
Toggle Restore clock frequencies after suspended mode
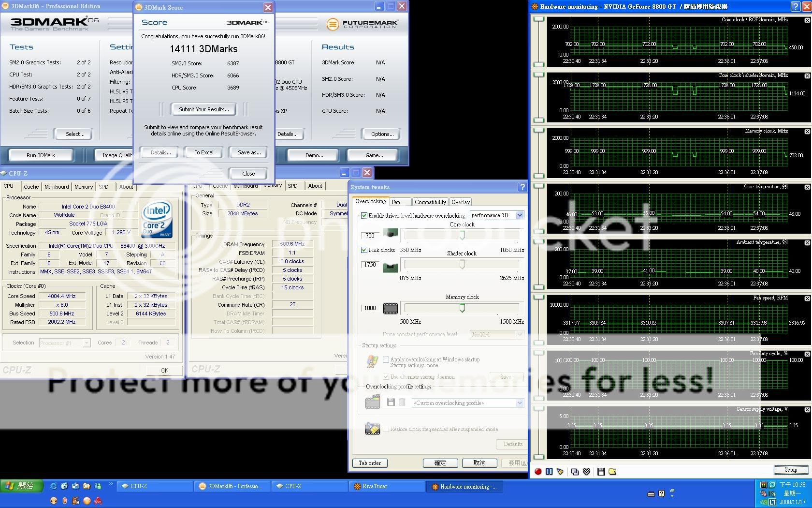(x=386, y=429)
